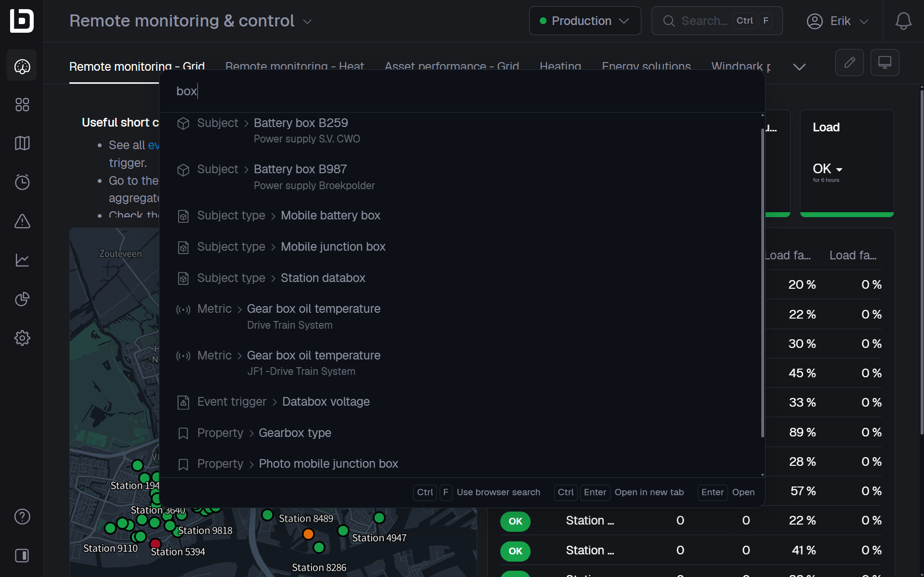The image size is (924, 577).
Task: Select the Mobile junction box subject type
Action: pos(333,247)
